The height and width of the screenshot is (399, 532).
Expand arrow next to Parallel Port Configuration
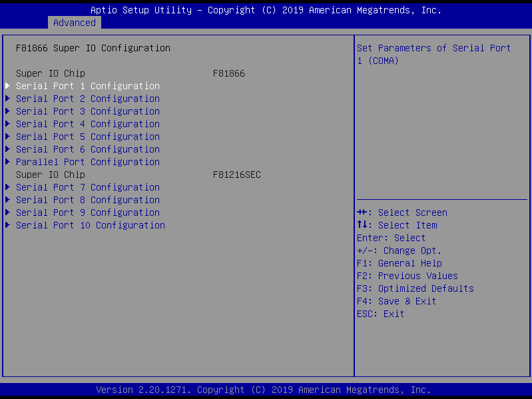[8, 162]
